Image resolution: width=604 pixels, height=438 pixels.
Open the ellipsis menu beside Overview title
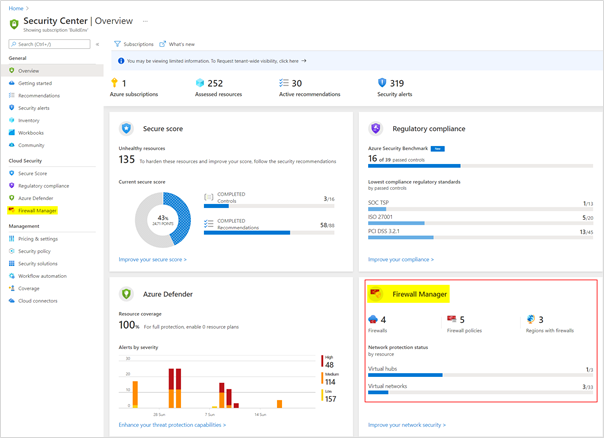(145, 21)
